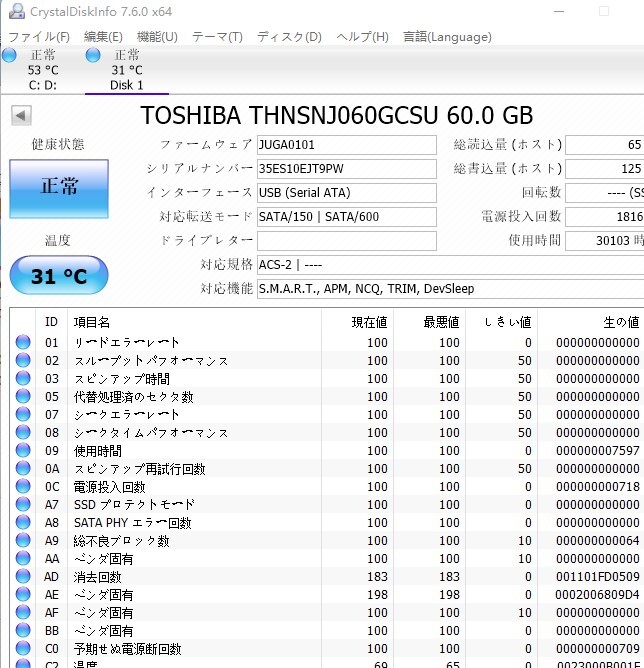Click status icon for attribute A8 SATA PHY エラー回数

pos(23,522)
